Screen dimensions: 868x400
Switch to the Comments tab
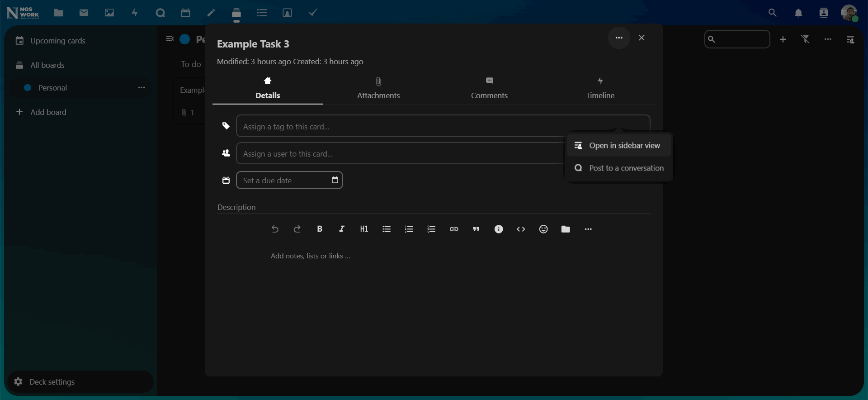click(489, 88)
